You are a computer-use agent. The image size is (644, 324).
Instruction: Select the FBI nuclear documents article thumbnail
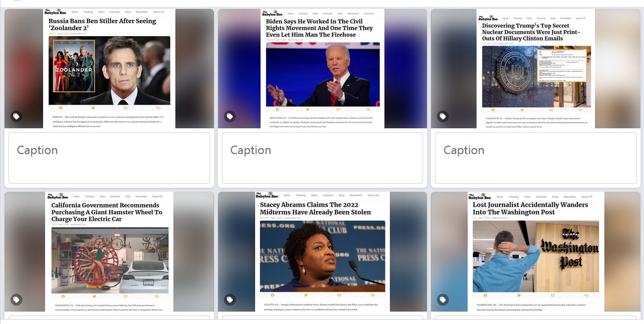pyautogui.click(x=536, y=69)
